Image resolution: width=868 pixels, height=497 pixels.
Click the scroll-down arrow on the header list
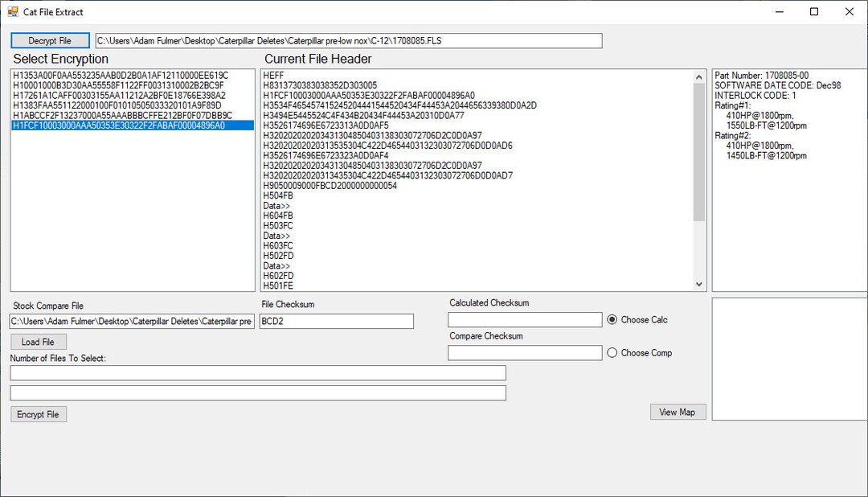pos(698,283)
